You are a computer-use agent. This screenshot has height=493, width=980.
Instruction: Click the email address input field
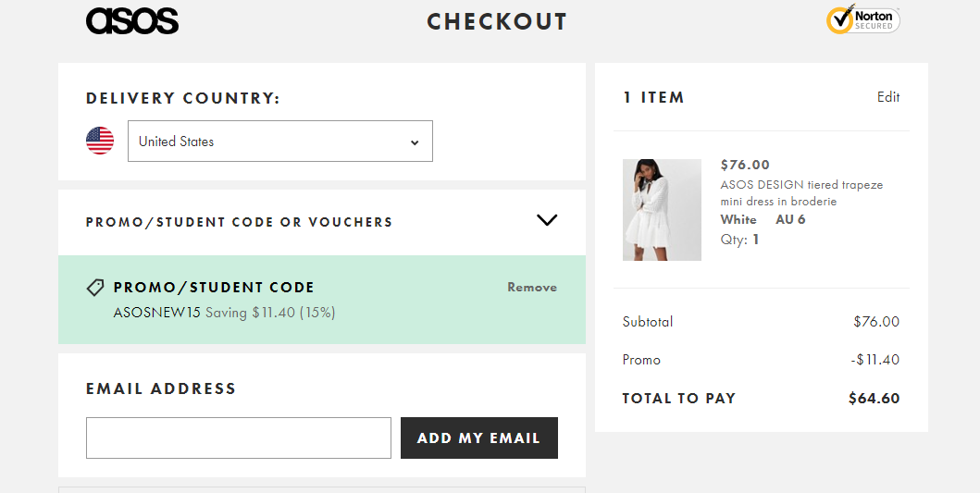(239, 438)
